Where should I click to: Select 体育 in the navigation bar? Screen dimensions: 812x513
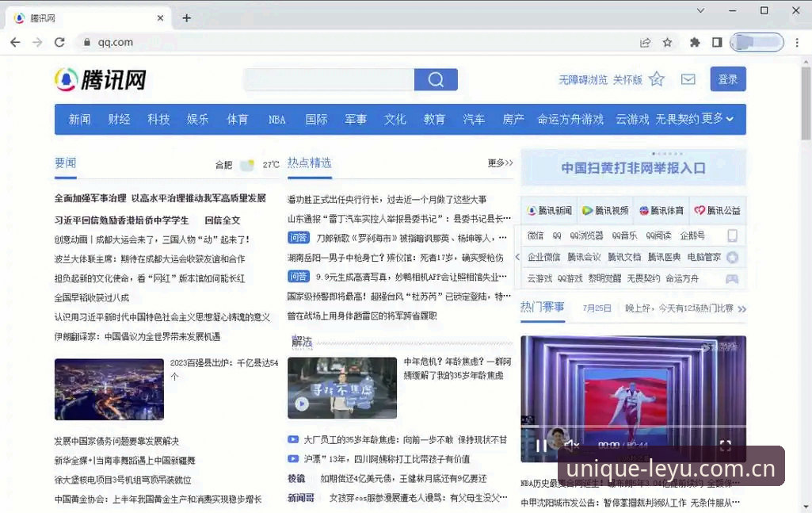coord(238,119)
